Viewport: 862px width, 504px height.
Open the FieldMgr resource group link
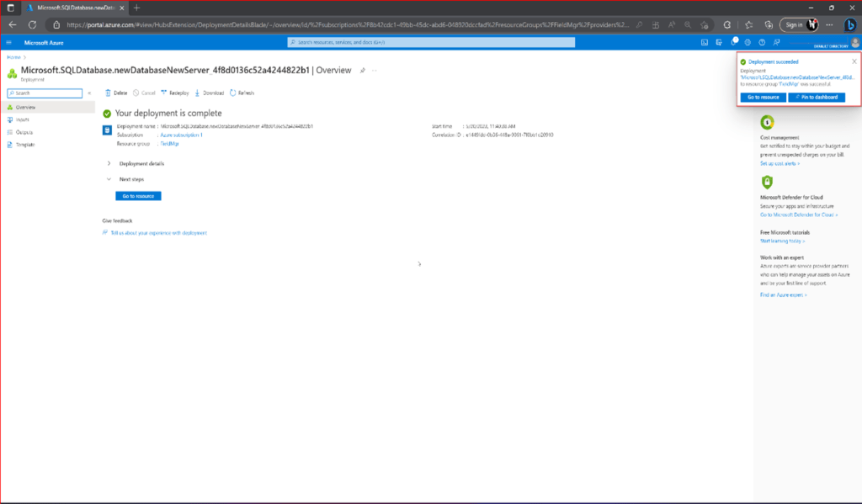[x=169, y=143]
